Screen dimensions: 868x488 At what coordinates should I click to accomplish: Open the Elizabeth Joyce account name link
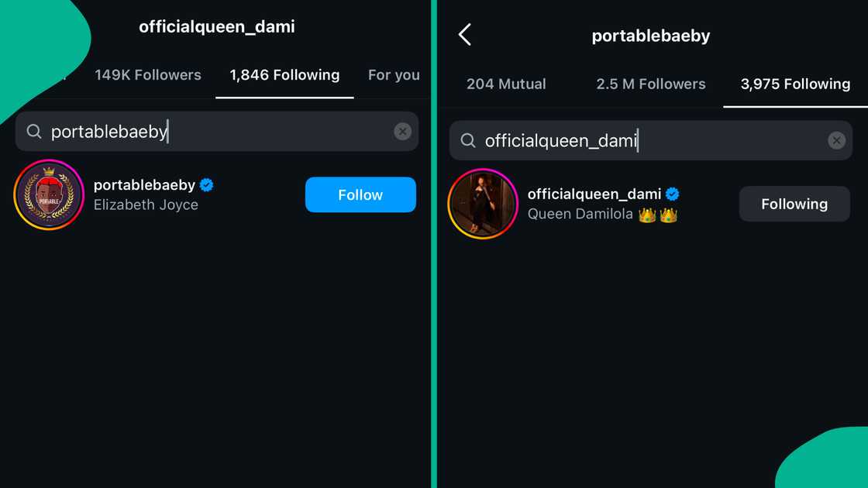pyautogui.click(x=146, y=205)
